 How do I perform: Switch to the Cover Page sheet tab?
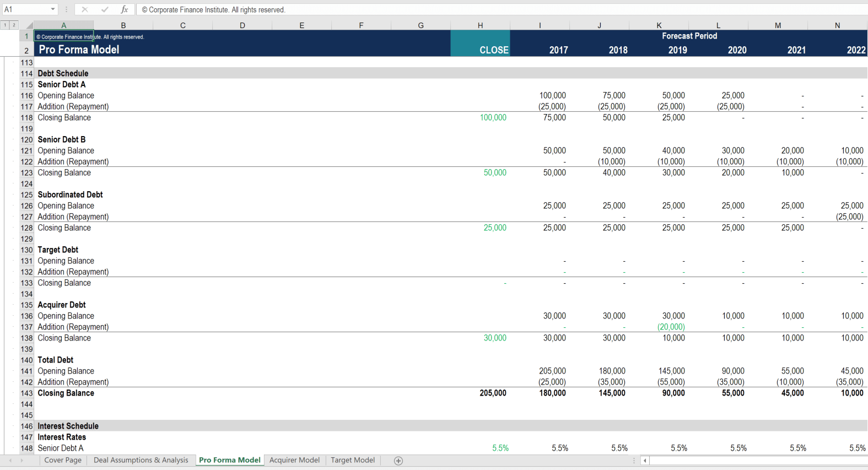point(63,460)
